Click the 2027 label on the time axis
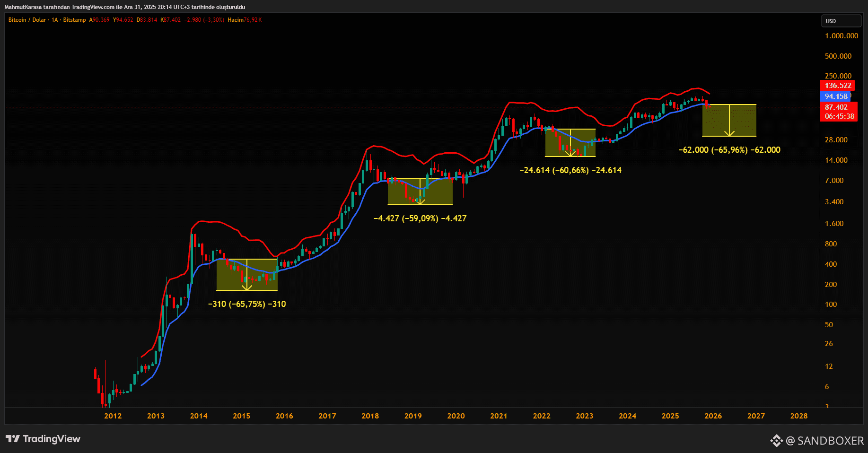868x453 pixels. point(756,416)
